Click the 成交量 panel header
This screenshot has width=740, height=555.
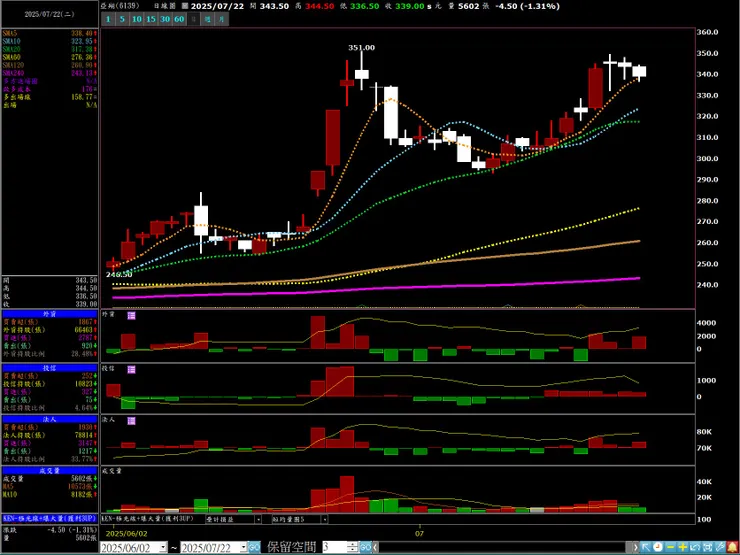point(50,471)
